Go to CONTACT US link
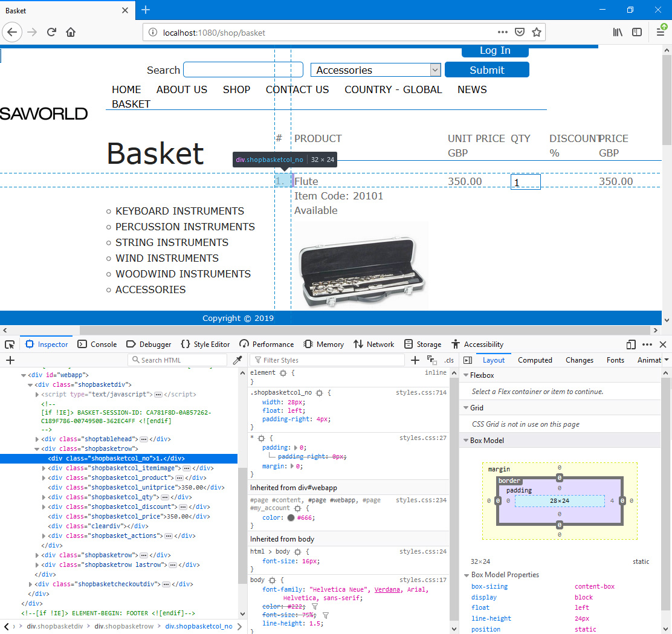 pos(297,89)
